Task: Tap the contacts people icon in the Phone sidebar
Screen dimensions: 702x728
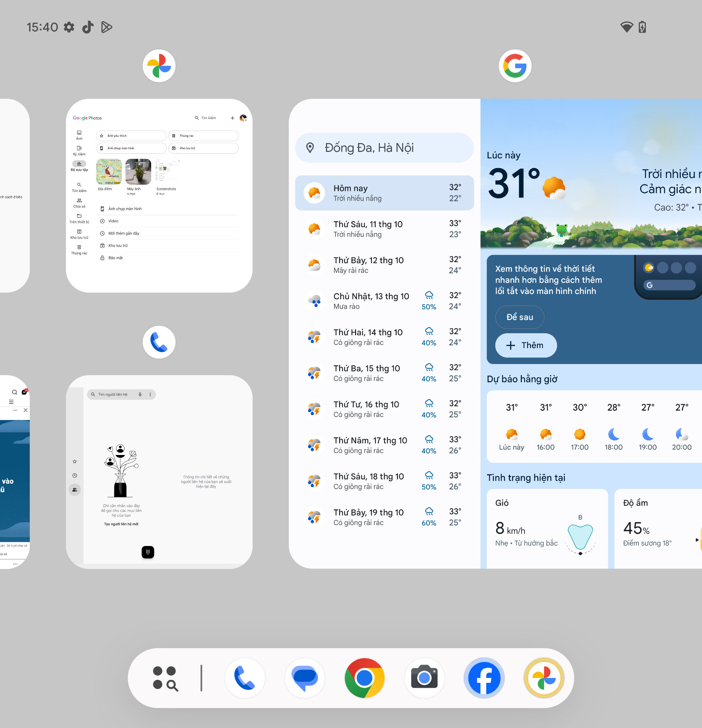Action: 75,490
